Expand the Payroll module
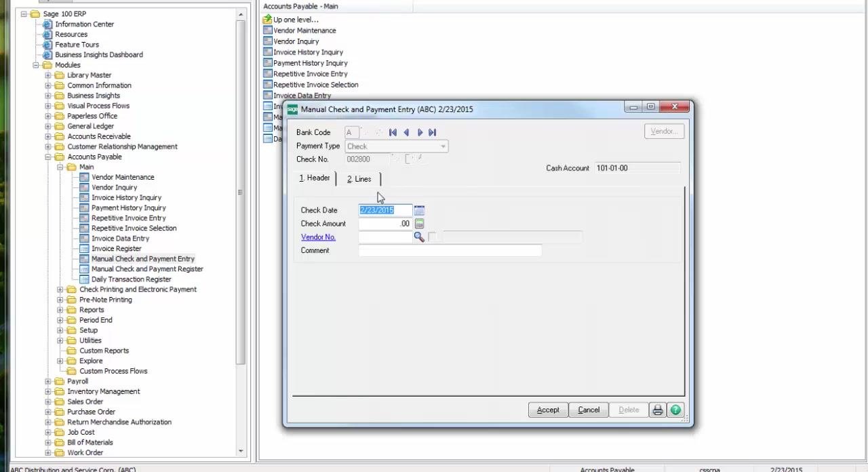The width and height of the screenshot is (868, 472). pyautogui.click(x=48, y=381)
